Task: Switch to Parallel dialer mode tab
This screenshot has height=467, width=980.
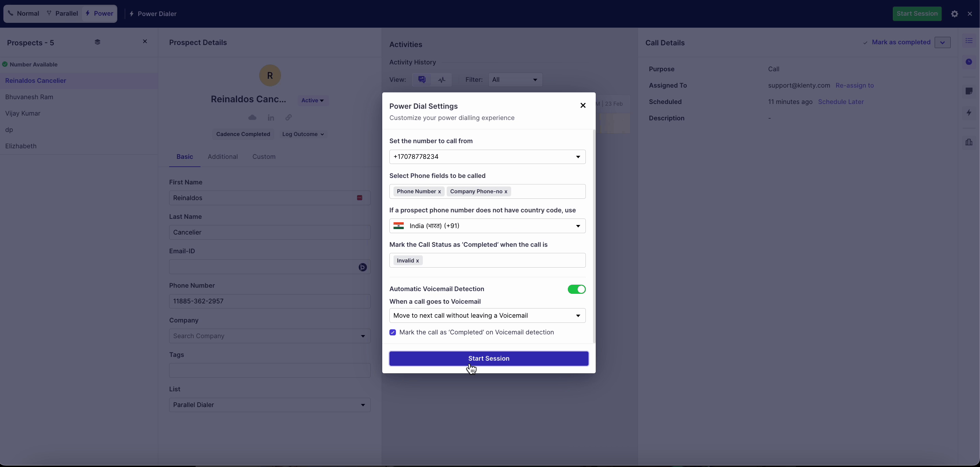Action: tap(62, 14)
